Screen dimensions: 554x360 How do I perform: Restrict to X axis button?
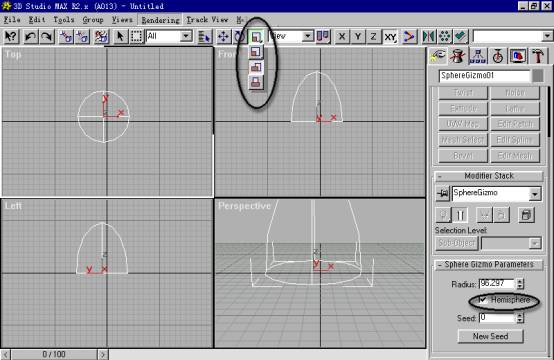[342, 36]
